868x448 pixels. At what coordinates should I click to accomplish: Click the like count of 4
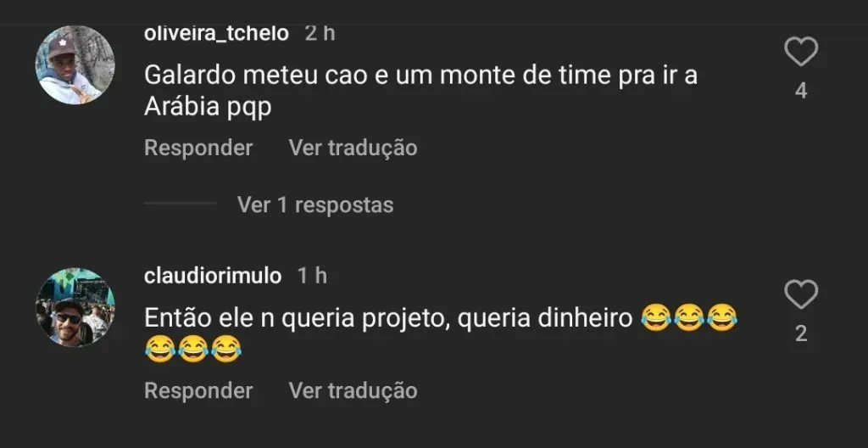click(x=801, y=91)
